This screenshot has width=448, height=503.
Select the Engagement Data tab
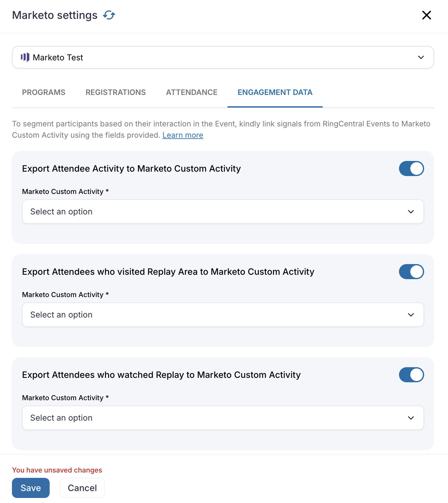pos(275,92)
